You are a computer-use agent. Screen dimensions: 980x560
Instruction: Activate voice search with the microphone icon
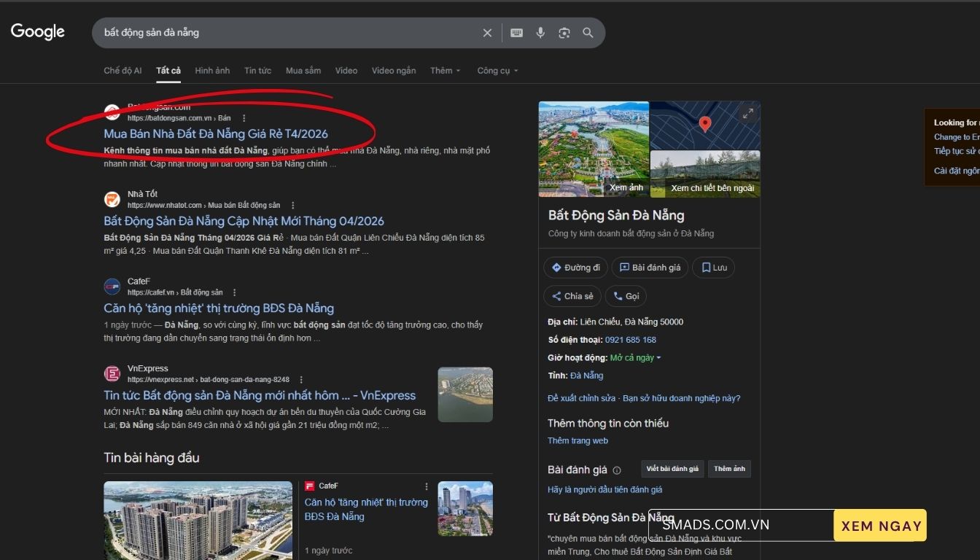point(540,33)
